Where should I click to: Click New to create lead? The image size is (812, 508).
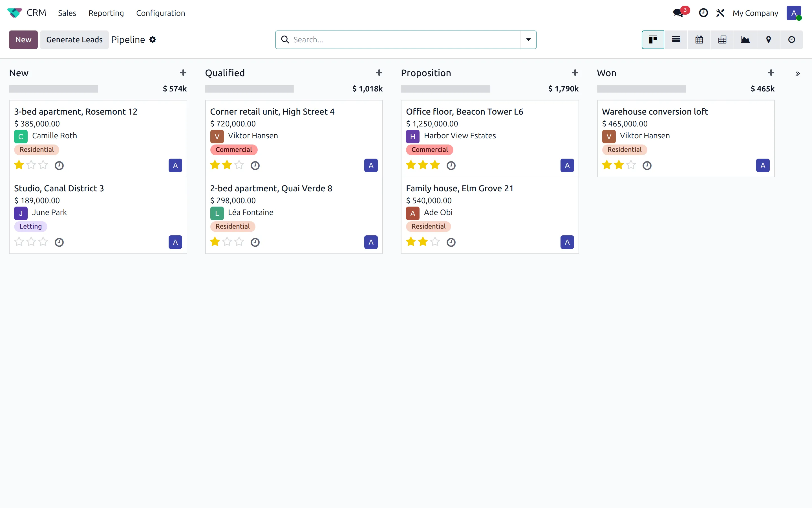click(x=23, y=40)
